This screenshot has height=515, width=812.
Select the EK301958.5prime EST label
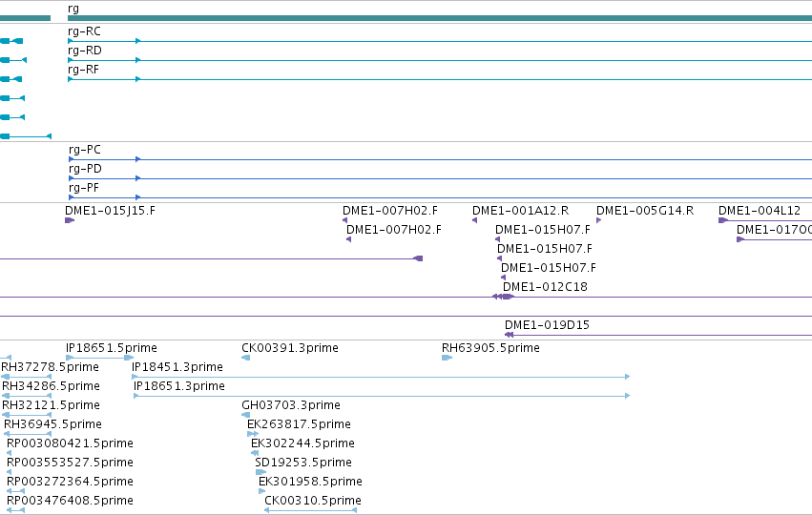click(311, 482)
